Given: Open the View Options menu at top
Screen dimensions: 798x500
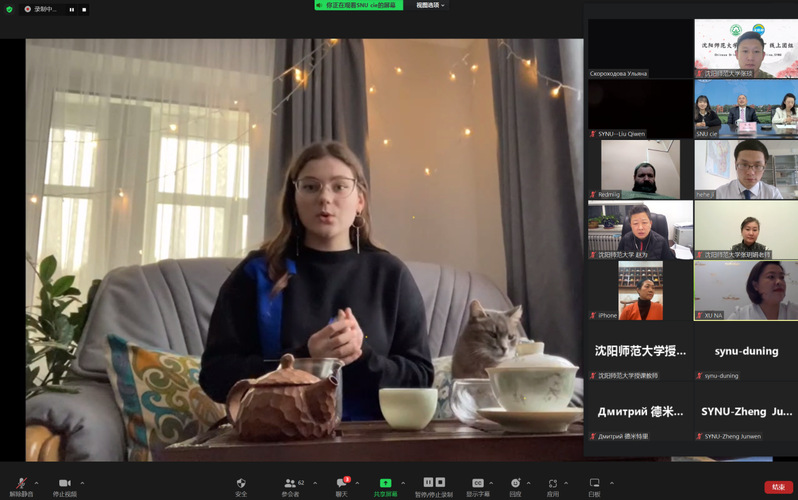Looking at the screenshot, I should [430, 5].
